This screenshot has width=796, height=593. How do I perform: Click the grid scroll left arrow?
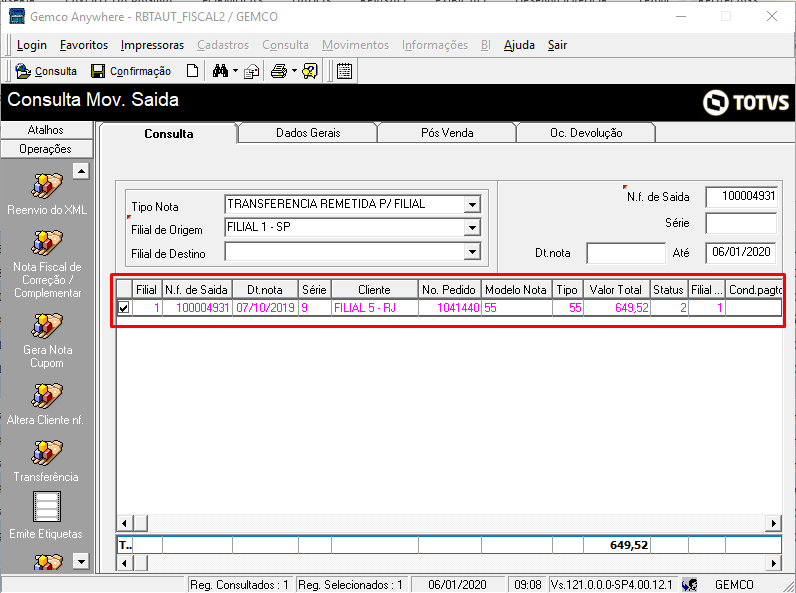click(x=124, y=523)
